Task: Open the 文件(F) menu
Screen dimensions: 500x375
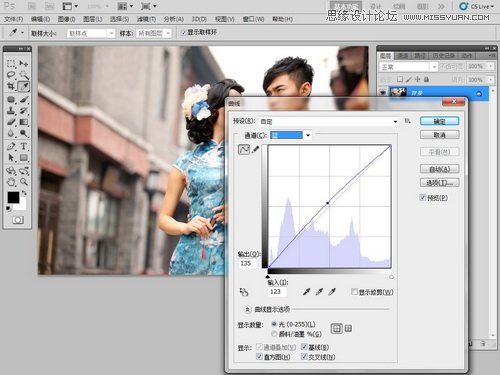Action: 14,19
